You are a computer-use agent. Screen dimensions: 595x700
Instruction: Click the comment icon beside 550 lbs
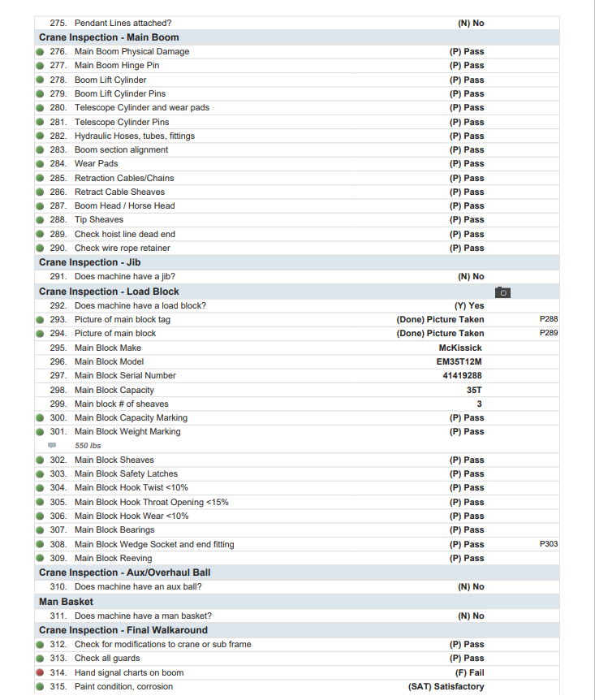click(53, 446)
